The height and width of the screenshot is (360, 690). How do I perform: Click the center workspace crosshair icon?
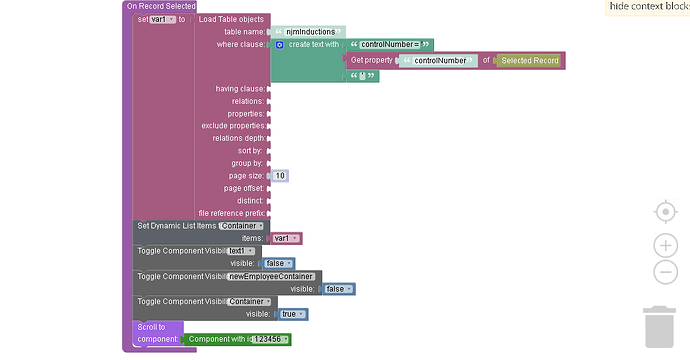pyautogui.click(x=665, y=212)
